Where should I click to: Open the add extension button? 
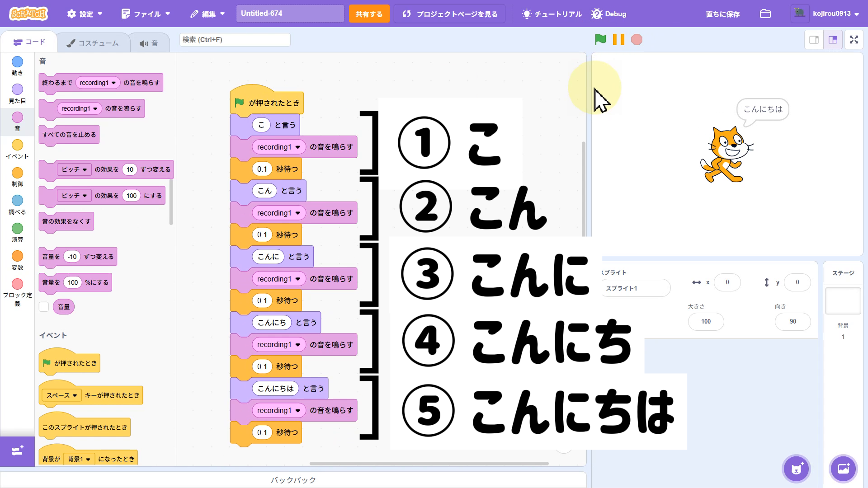pyautogui.click(x=17, y=451)
